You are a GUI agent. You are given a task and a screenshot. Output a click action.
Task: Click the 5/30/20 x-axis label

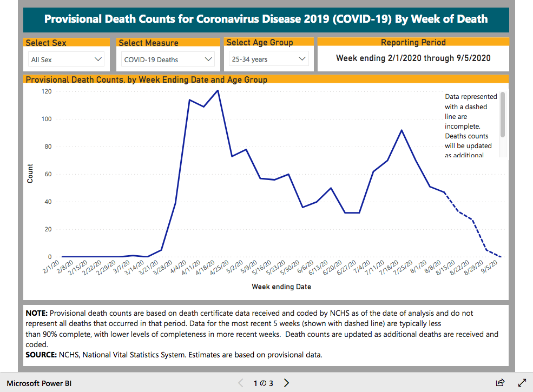pos(290,267)
